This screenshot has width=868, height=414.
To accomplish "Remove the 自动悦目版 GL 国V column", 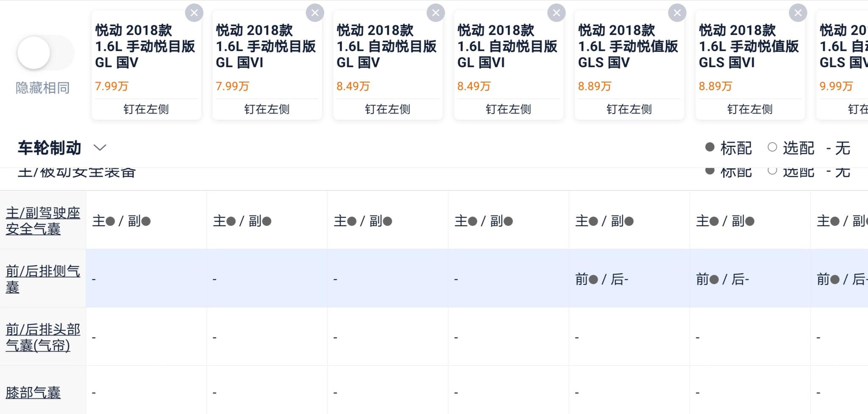I will [436, 13].
